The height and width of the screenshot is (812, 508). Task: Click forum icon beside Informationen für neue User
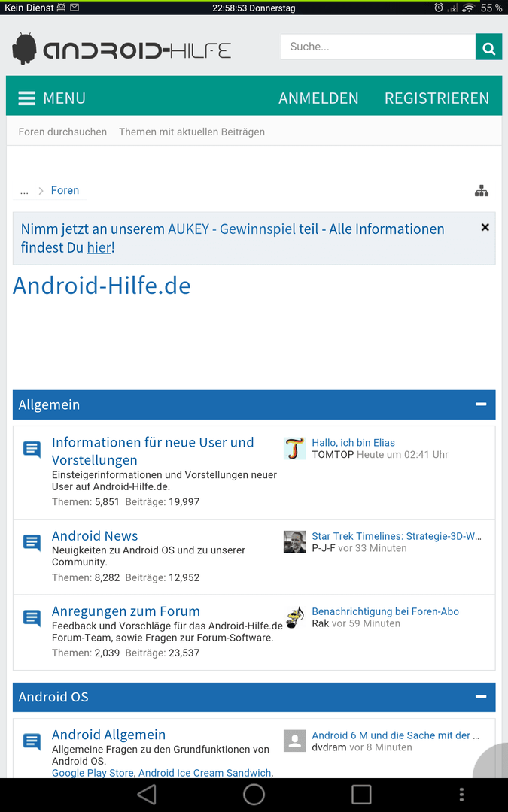coord(32,449)
